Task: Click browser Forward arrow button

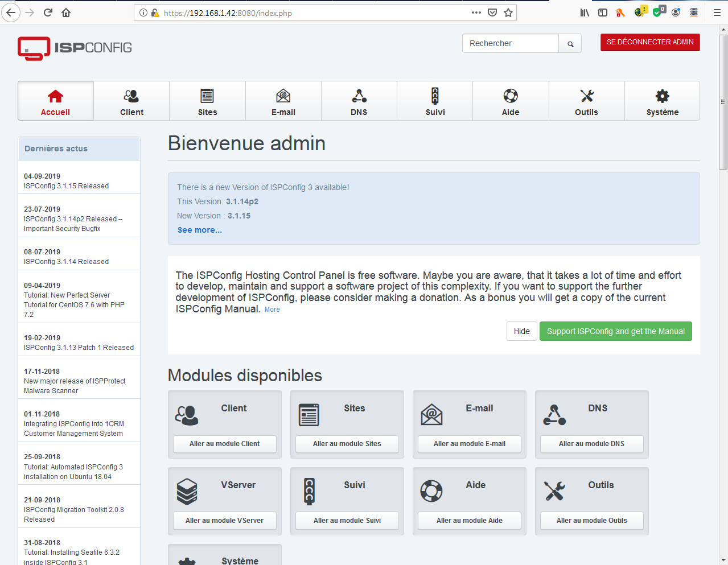Action: pos(30,13)
